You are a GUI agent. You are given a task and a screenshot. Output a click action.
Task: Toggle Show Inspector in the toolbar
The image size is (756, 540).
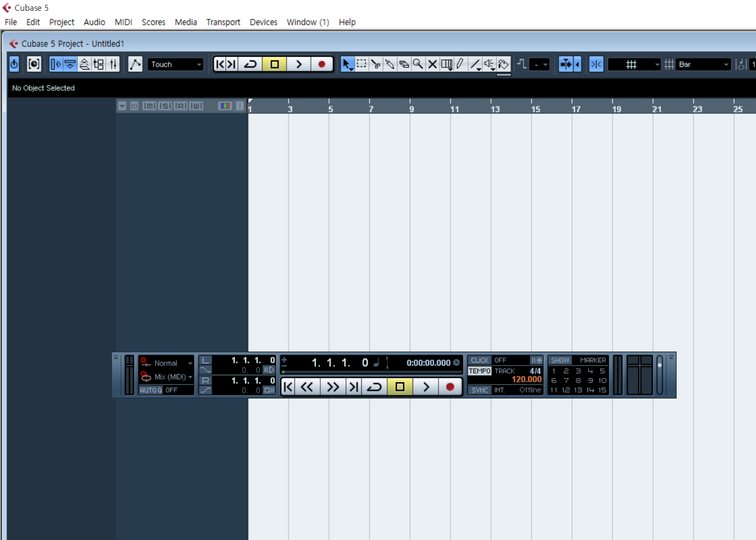[56, 64]
